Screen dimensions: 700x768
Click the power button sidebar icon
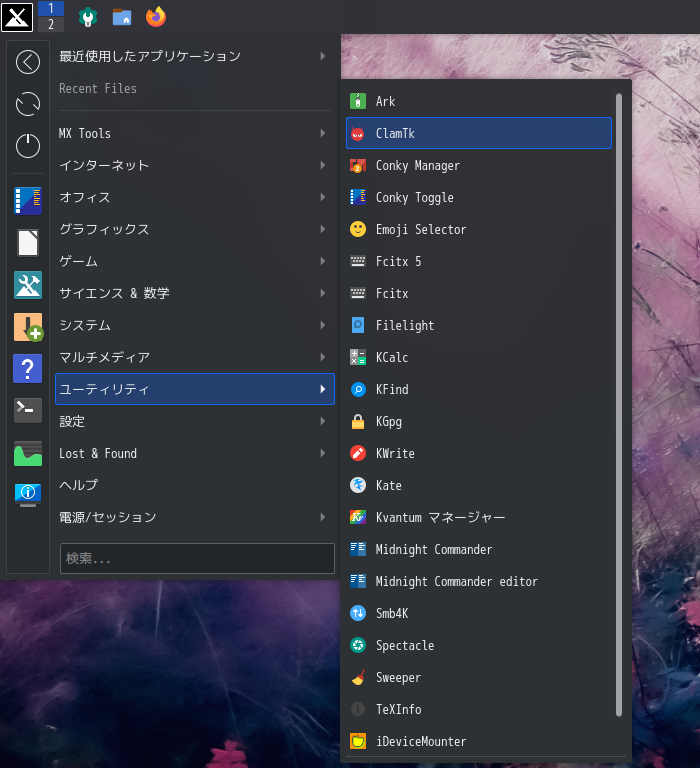coord(28,145)
